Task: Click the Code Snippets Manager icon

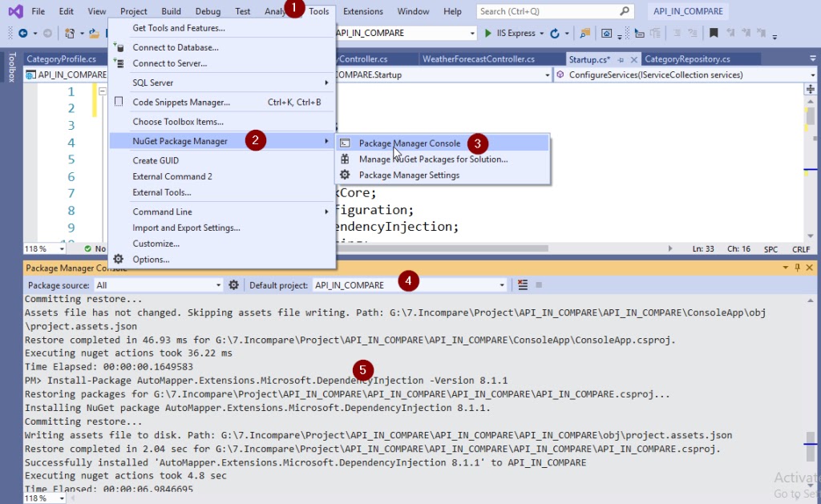Action: point(119,102)
